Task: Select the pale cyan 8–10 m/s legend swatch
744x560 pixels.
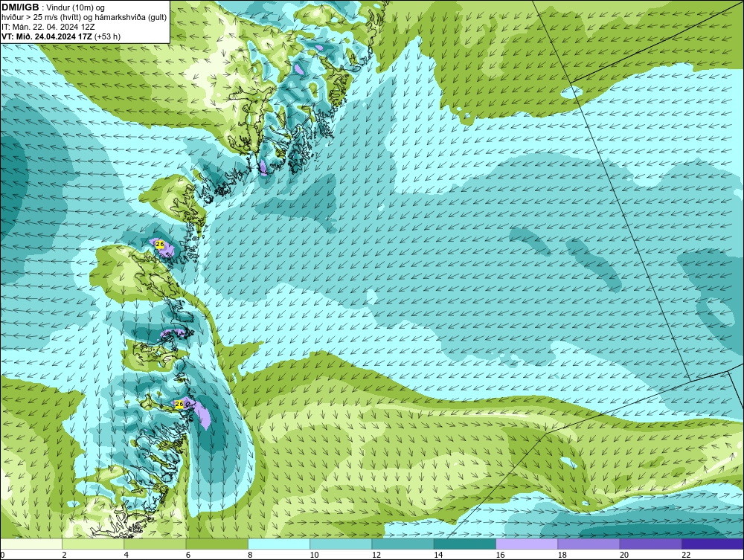Action: click(x=279, y=544)
